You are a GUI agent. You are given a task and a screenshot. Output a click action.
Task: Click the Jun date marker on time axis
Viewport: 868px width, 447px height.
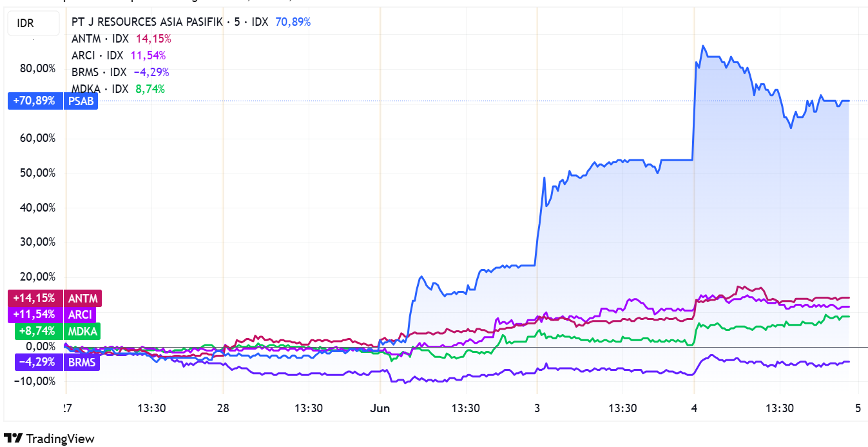(381, 408)
